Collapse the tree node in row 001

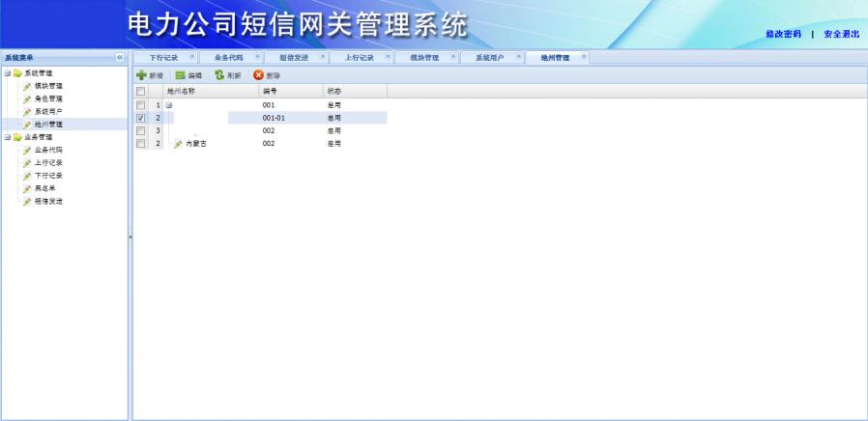(168, 104)
